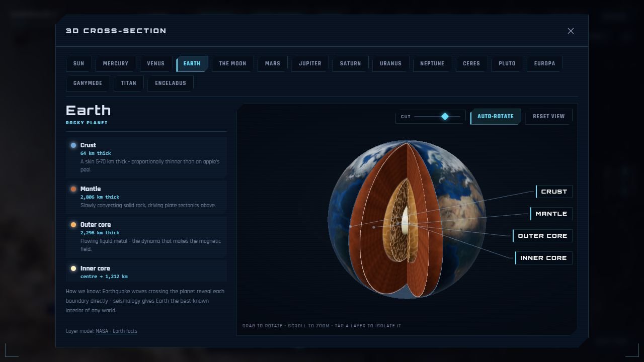Close the 3D Cross-Section dialog
The height and width of the screenshot is (362, 644).
571,31
